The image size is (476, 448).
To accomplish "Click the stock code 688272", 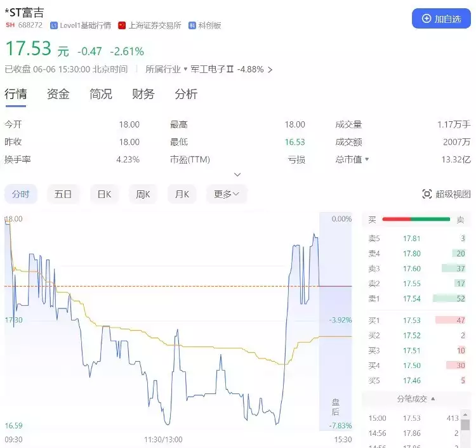I will point(30,25).
